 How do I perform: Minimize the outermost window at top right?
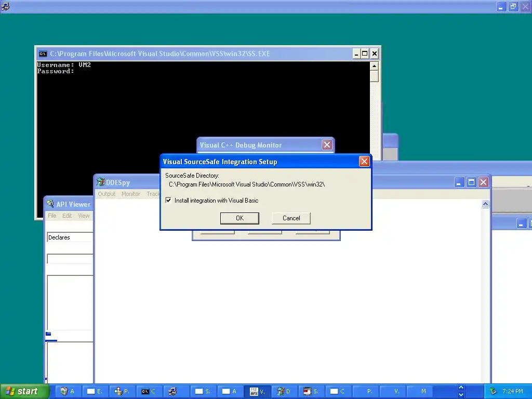click(x=501, y=6)
